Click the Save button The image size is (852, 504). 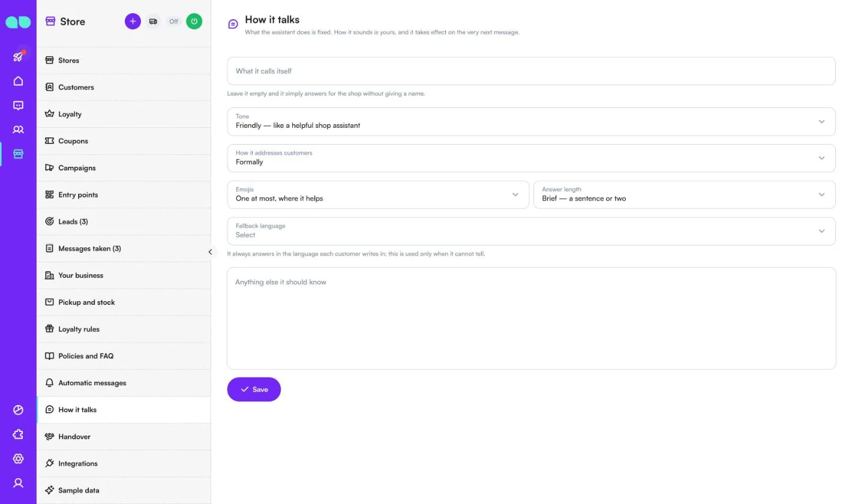[254, 389]
